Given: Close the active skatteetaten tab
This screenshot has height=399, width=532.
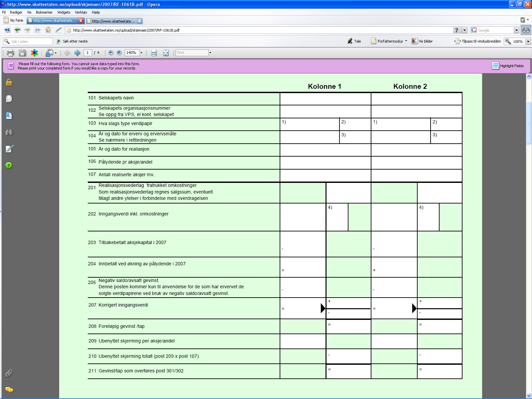Looking at the screenshot, I should click(x=81, y=21).
